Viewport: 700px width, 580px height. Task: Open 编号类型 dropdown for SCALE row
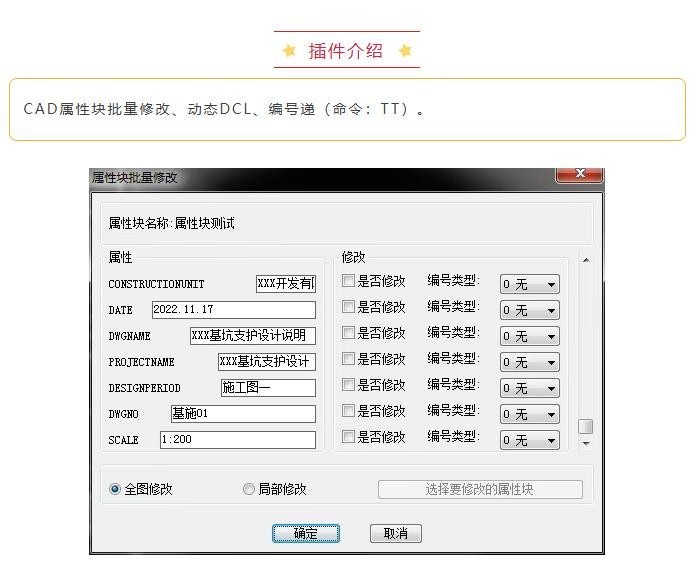[x=529, y=440]
